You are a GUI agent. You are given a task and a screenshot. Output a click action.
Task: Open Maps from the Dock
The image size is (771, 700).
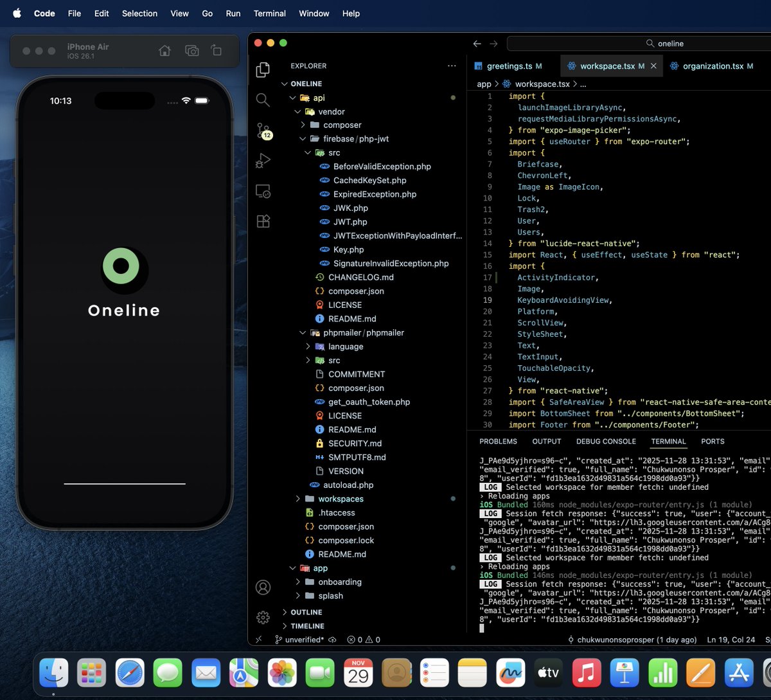click(x=244, y=673)
